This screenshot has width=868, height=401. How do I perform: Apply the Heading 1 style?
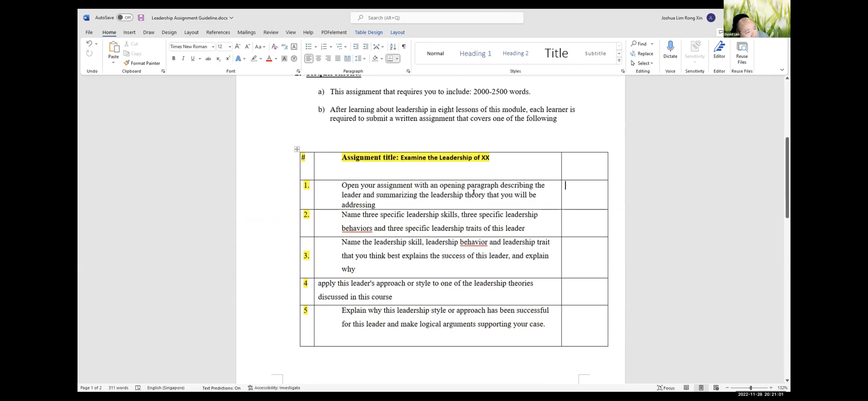[x=475, y=53]
